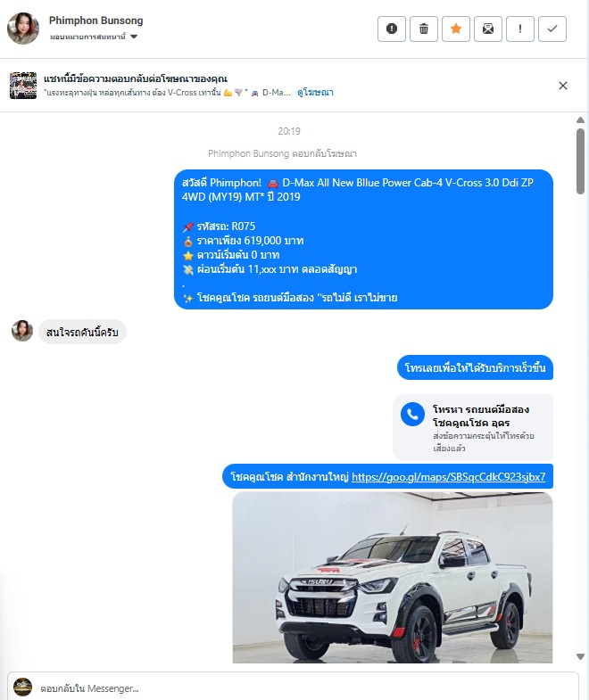Delete conversation with trash icon
The width and height of the screenshot is (589, 700).
point(424,29)
